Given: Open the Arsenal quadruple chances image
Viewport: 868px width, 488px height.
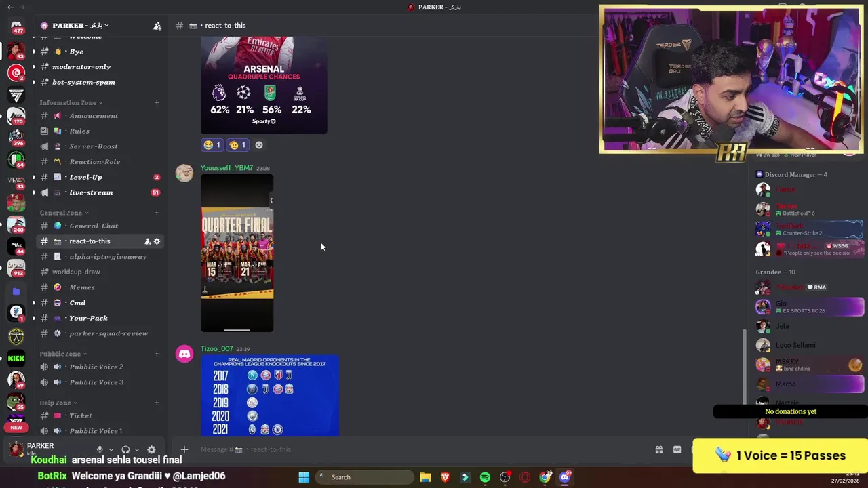Looking at the screenshot, I should (x=264, y=85).
